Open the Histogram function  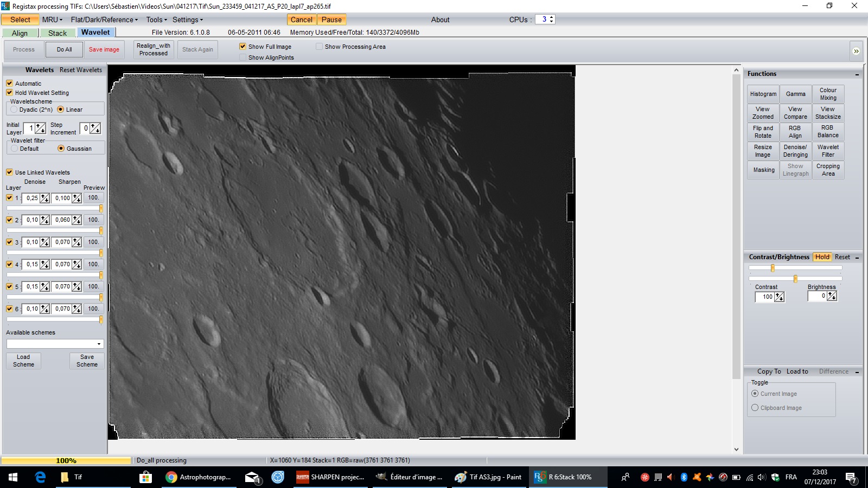click(763, 94)
